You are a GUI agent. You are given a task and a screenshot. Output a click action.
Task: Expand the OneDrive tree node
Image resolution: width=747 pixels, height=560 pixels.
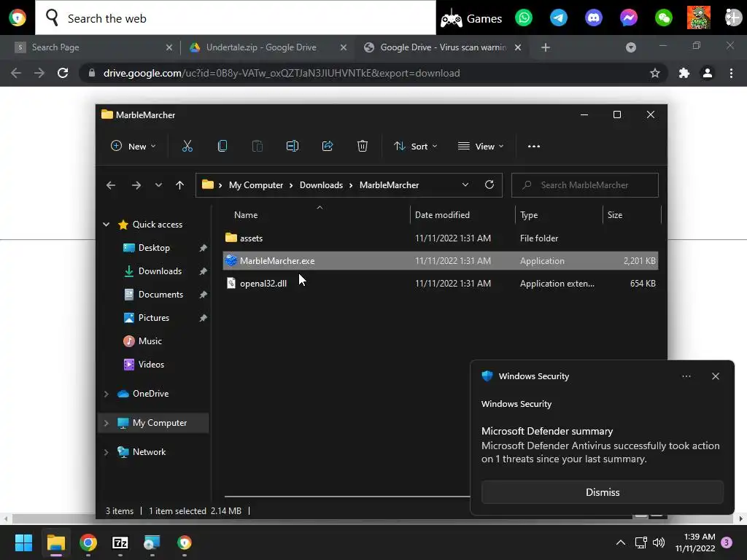click(107, 394)
